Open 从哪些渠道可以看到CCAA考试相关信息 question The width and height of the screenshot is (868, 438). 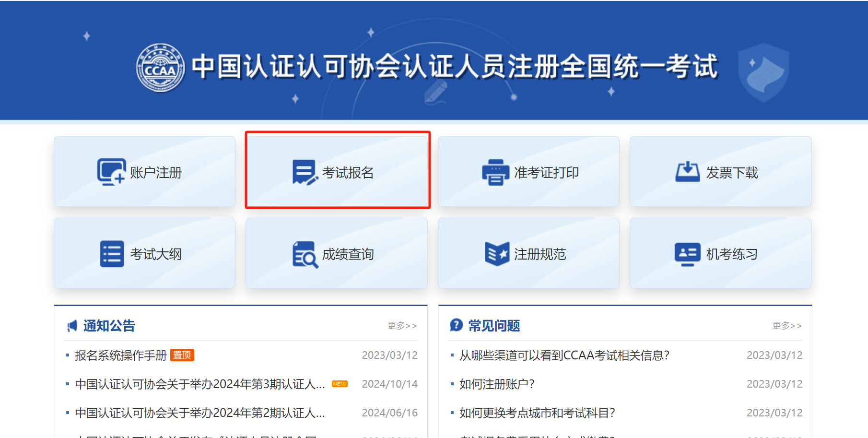[564, 355]
